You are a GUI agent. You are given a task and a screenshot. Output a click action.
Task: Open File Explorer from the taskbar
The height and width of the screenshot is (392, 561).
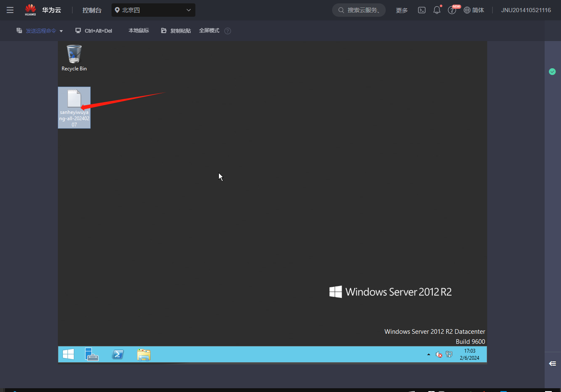click(x=144, y=355)
